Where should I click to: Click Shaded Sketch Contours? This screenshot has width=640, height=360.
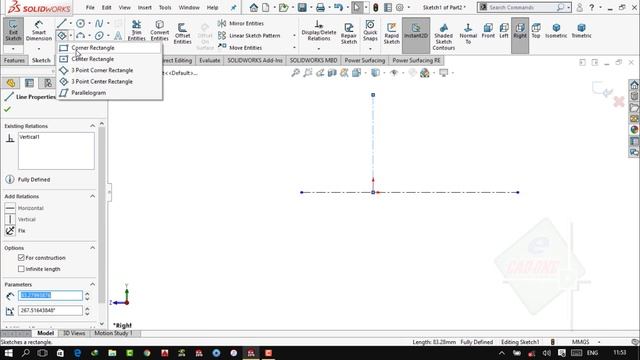click(x=444, y=36)
